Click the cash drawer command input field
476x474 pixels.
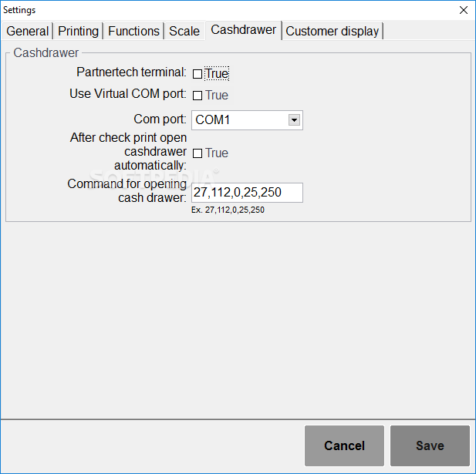click(247, 193)
